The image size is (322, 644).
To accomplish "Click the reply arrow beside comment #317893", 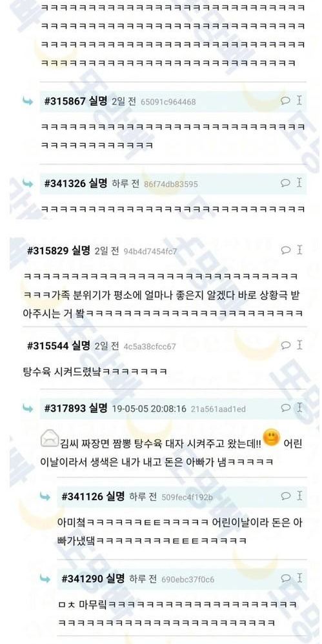I will pos(28,408).
